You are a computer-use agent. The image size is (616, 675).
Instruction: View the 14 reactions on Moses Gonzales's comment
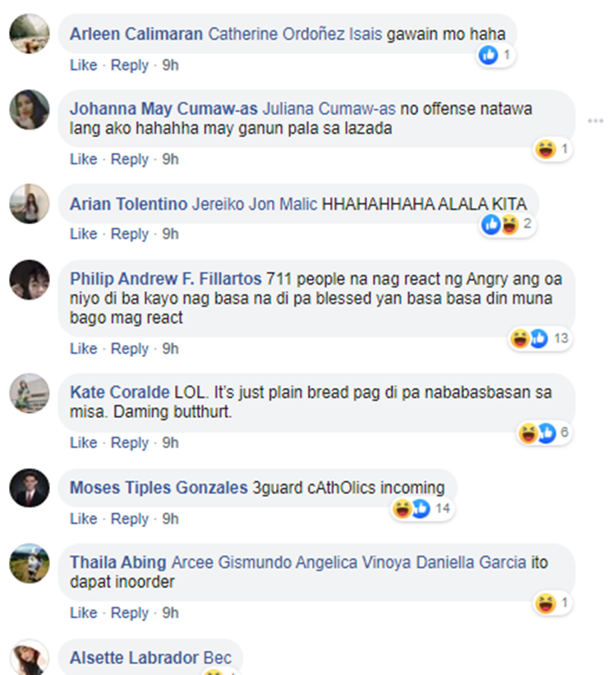point(422,509)
